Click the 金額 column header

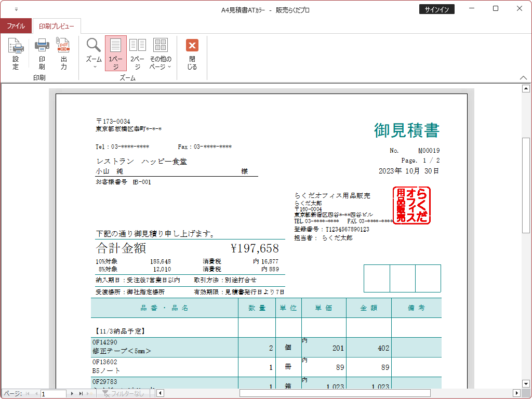coord(369,308)
